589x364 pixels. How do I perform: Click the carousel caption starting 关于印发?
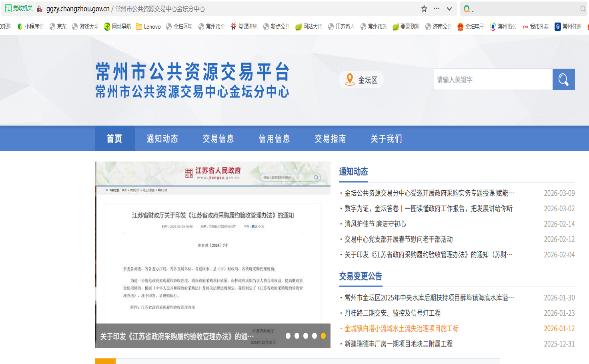(177, 336)
